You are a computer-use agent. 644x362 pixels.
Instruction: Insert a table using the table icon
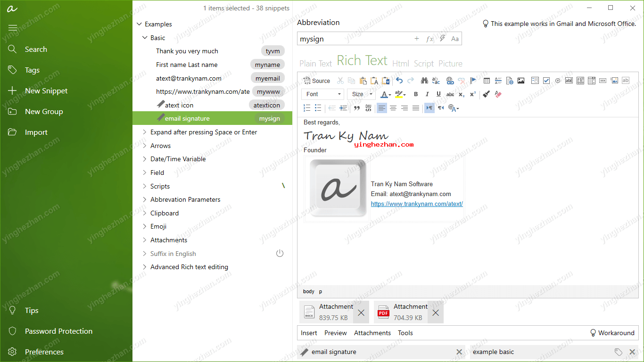click(x=487, y=81)
